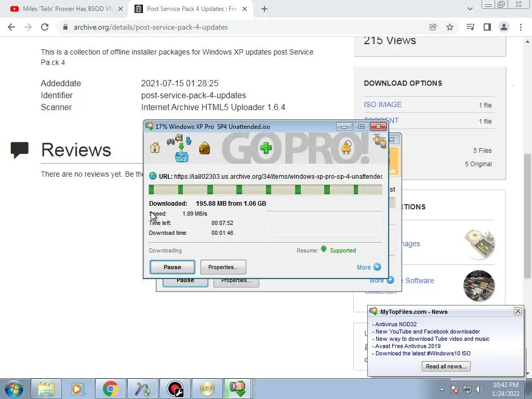This screenshot has width=532, height=399.
Task: Close the YouTube browser tab
Action: [121, 9]
